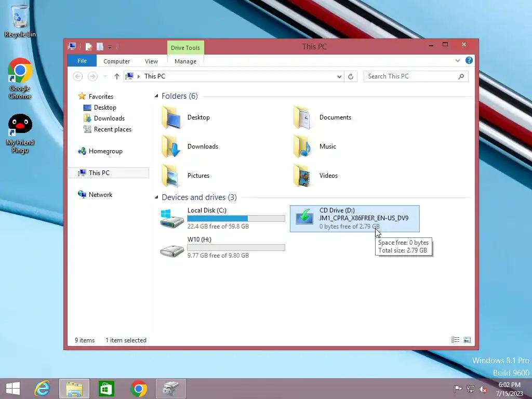Open the Windows Store from the taskbar
Screen dimensions: 532x399
106,389
